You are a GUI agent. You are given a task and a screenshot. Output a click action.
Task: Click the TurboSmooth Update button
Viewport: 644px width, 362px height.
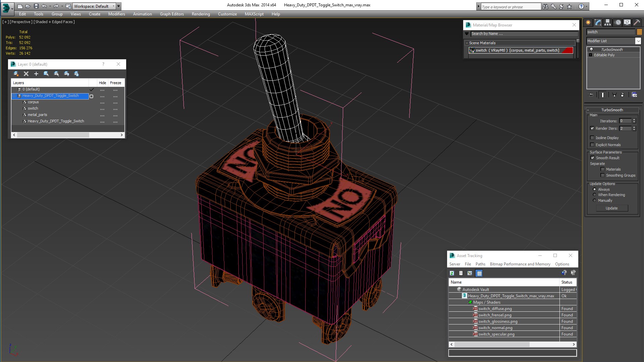coord(611,208)
